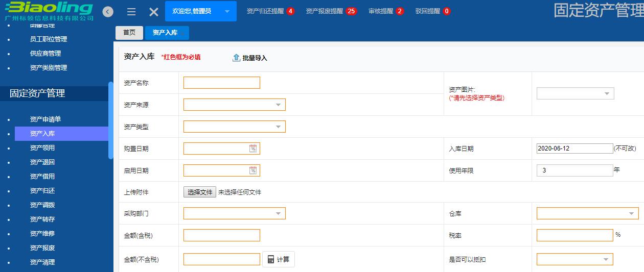This screenshot has width=644, height=272.
Task: Open calendar picker for 购置日期
Action: pyautogui.click(x=253, y=149)
